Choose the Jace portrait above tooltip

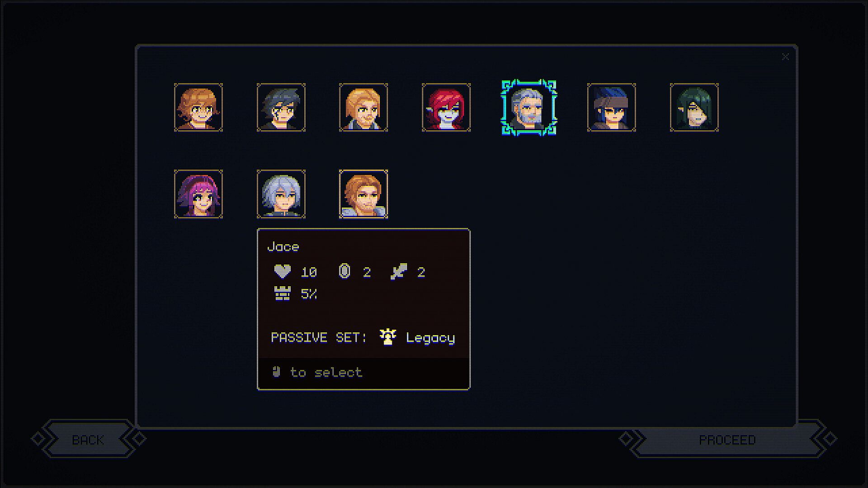[x=363, y=194]
